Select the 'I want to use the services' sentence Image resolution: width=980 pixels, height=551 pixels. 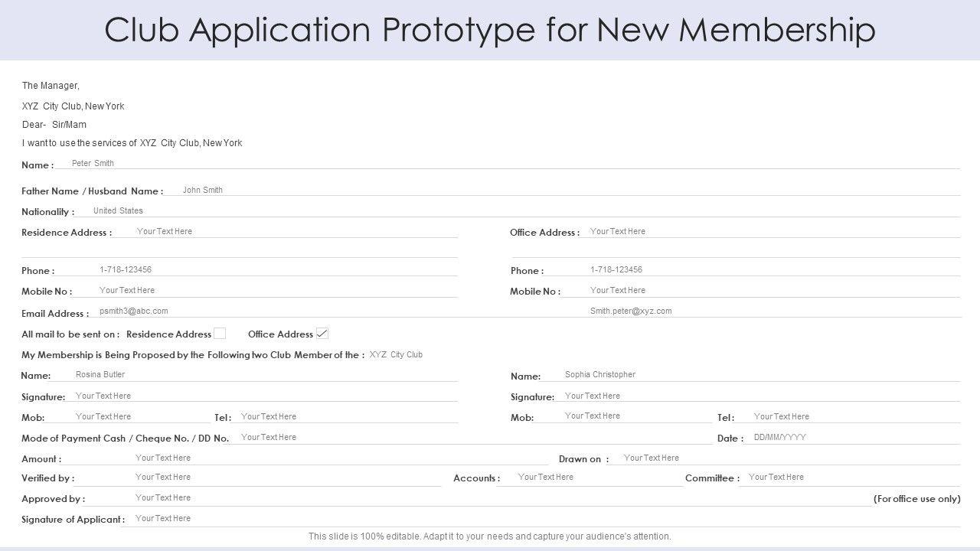tap(132, 143)
